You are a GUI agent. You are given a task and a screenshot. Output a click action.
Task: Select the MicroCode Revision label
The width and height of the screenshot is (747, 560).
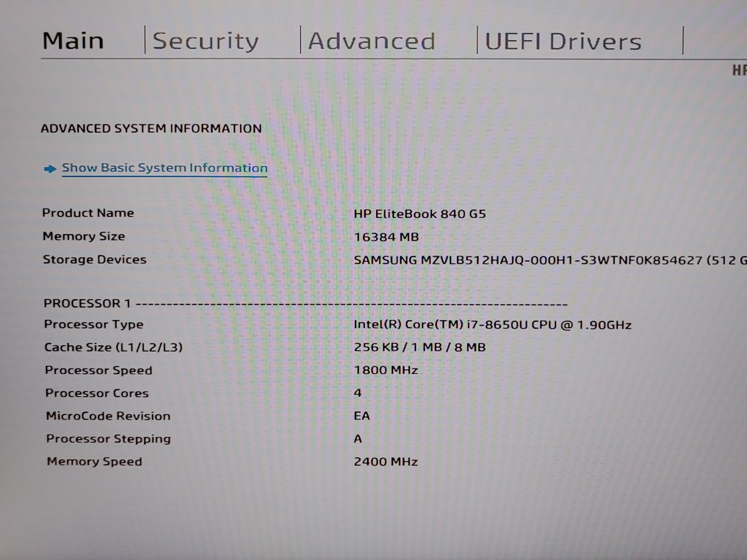point(108,416)
